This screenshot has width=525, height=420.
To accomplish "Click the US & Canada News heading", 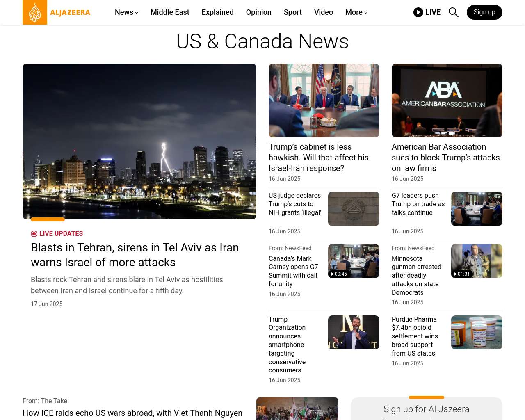I will [x=262, y=41].
